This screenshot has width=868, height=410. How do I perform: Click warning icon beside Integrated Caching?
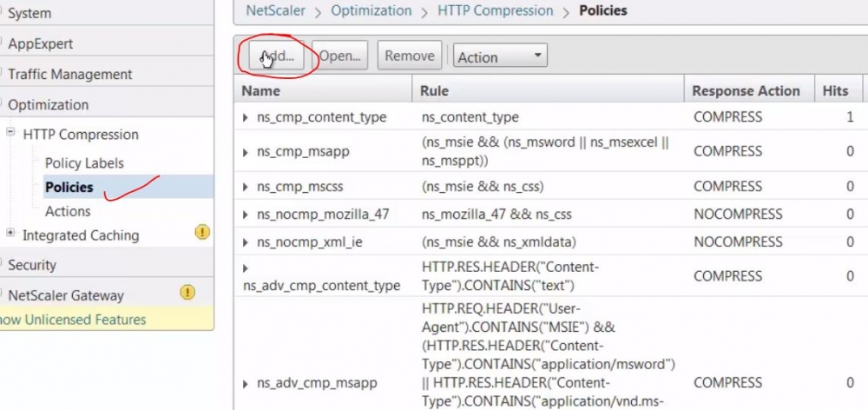click(x=202, y=232)
